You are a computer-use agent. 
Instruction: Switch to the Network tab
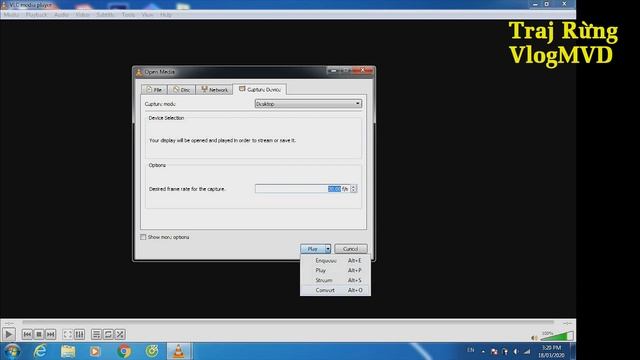214,89
